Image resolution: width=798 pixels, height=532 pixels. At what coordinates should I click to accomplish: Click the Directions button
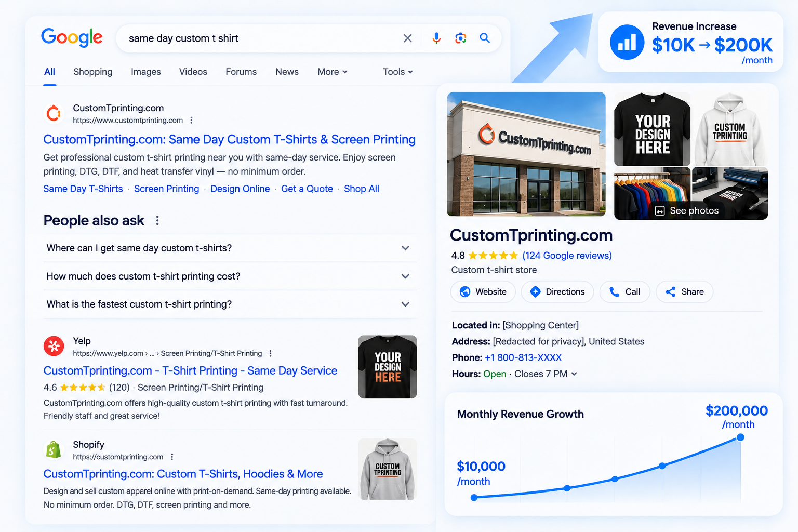[557, 292]
